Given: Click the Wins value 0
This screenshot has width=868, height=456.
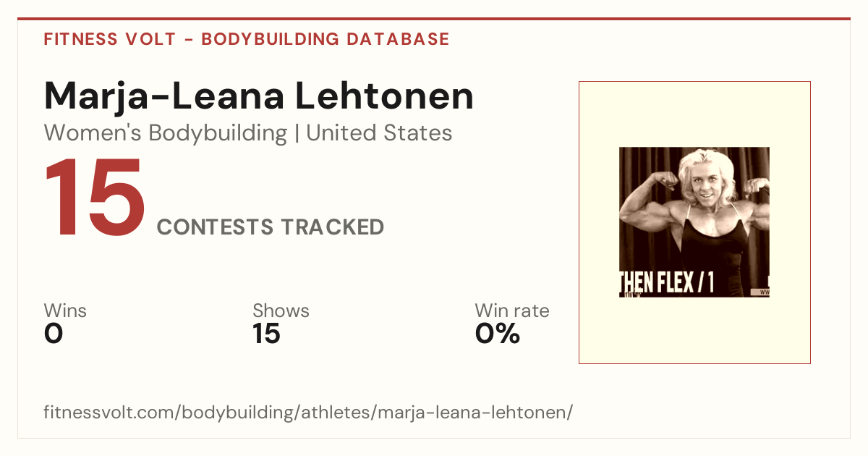Looking at the screenshot, I should (54, 334).
